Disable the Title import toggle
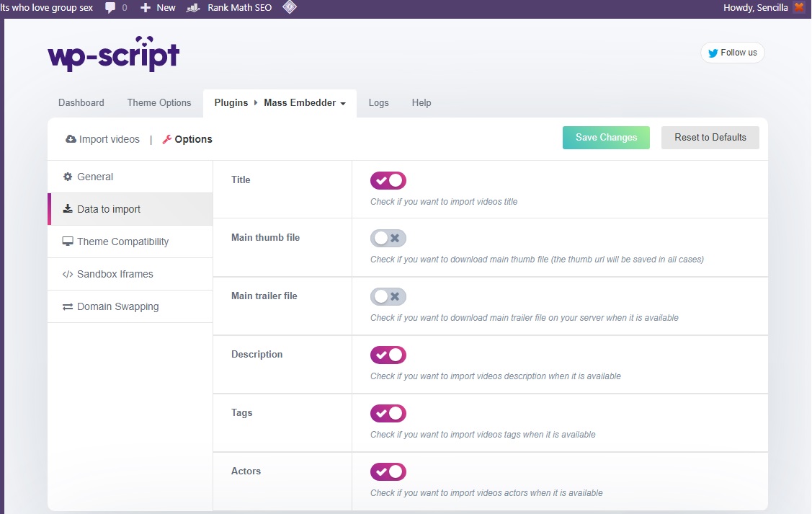 point(388,180)
